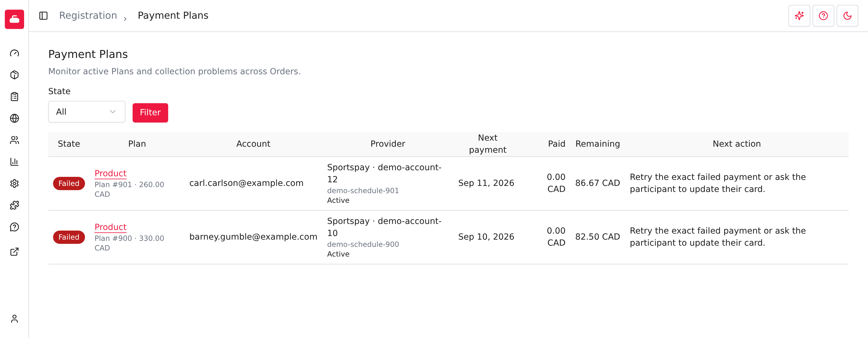
Task: Toggle dark mode with the moon icon
Action: point(847,15)
